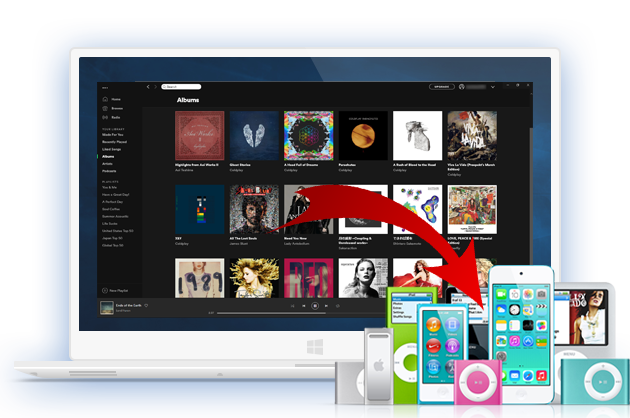Image resolution: width=630 pixels, height=418 pixels.
Task: Click the Search input field
Action: [x=181, y=86]
